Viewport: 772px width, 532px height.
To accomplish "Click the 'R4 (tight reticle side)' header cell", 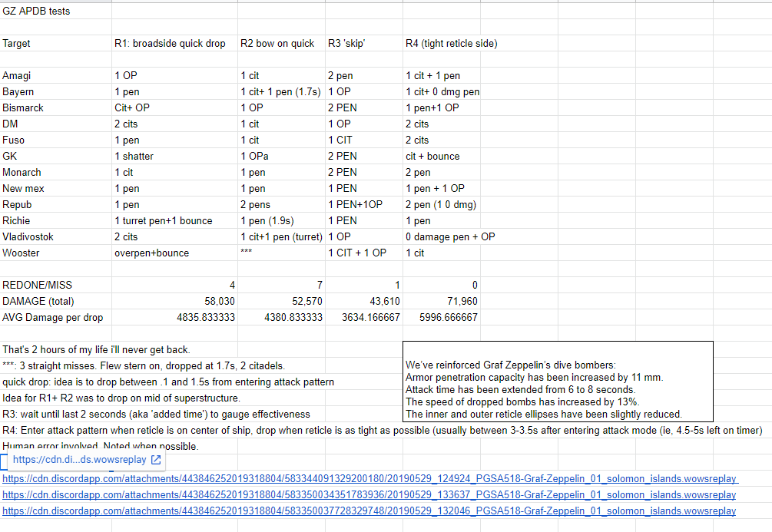I will [451, 44].
